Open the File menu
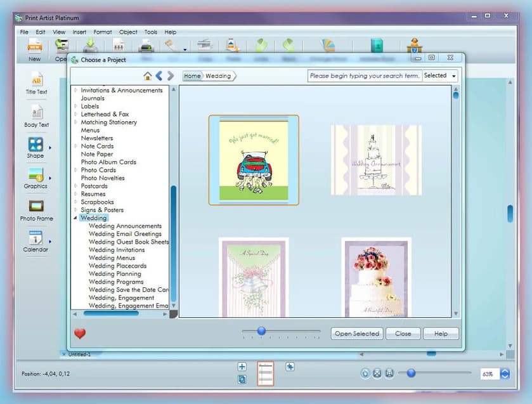The width and height of the screenshot is (532, 404). click(23, 31)
